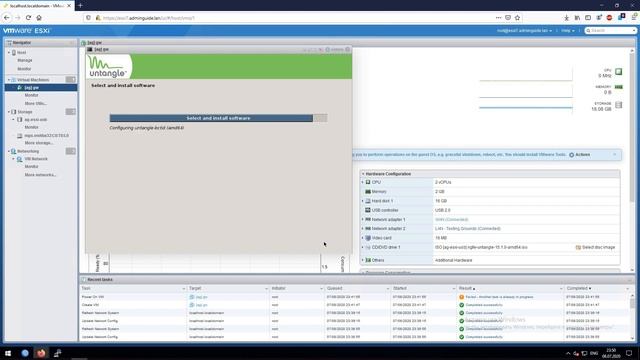
Task: Click failed status icon of Power On VM
Action: (x=462, y=297)
